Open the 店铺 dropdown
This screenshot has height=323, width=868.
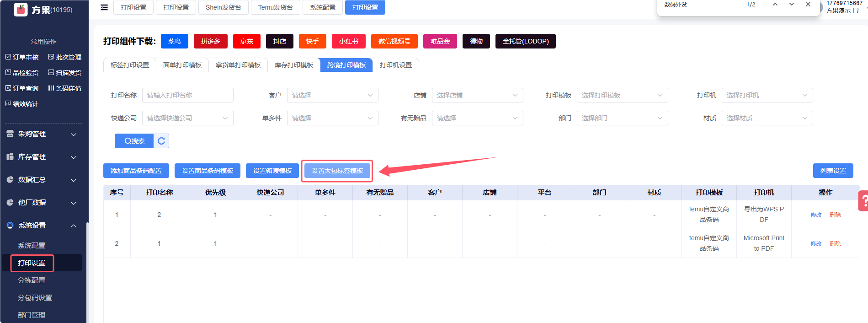point(478,95)
